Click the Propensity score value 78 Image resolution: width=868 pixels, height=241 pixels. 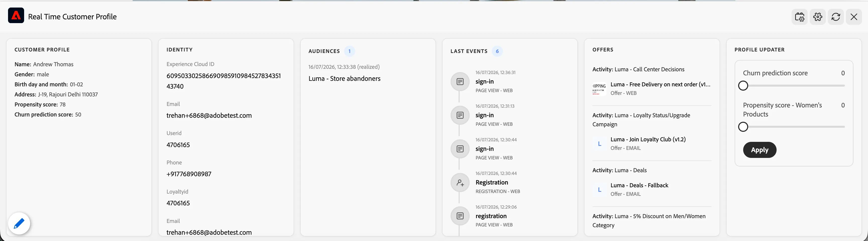pos(63,105)
